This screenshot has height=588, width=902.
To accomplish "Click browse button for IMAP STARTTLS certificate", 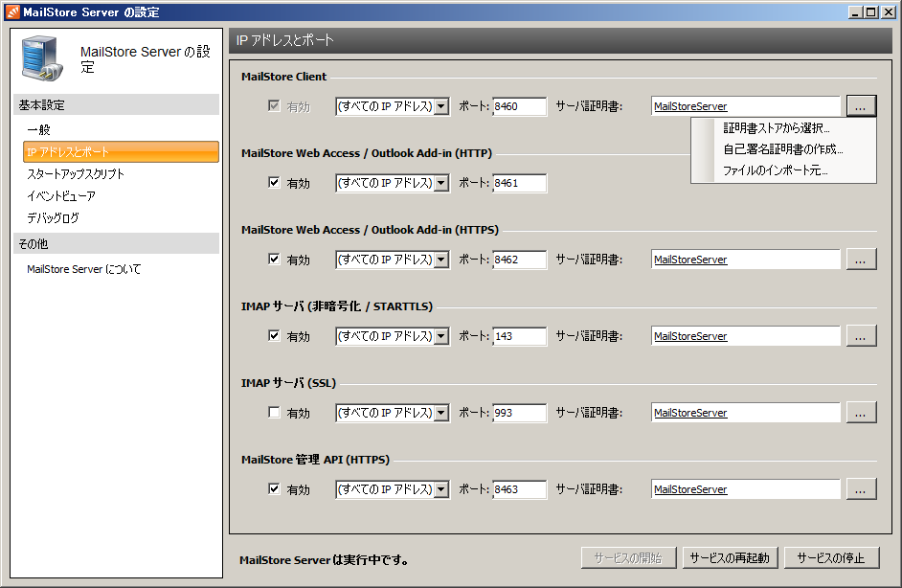I will [861, 336].
